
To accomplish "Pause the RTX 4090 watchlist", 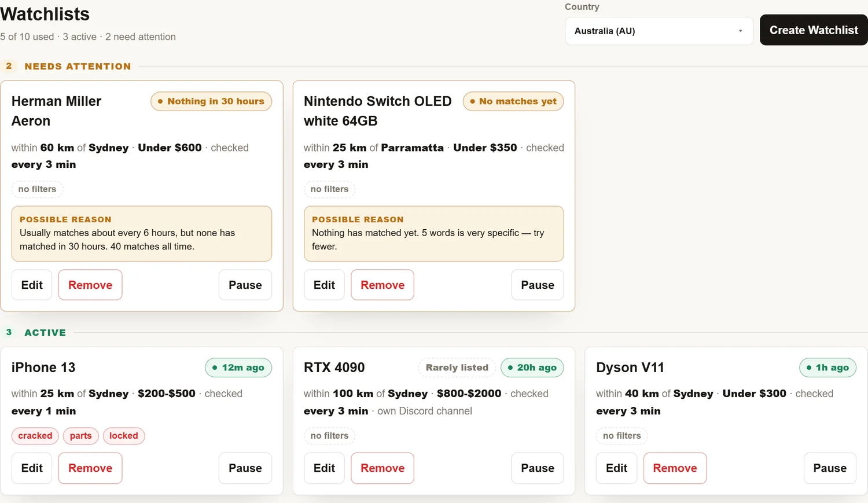I will [x=538, y=468].
